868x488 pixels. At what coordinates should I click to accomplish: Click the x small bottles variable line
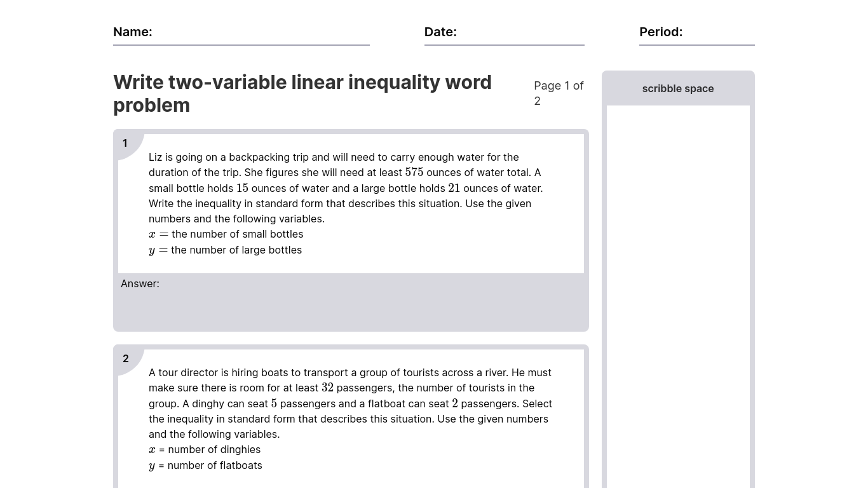226,234
